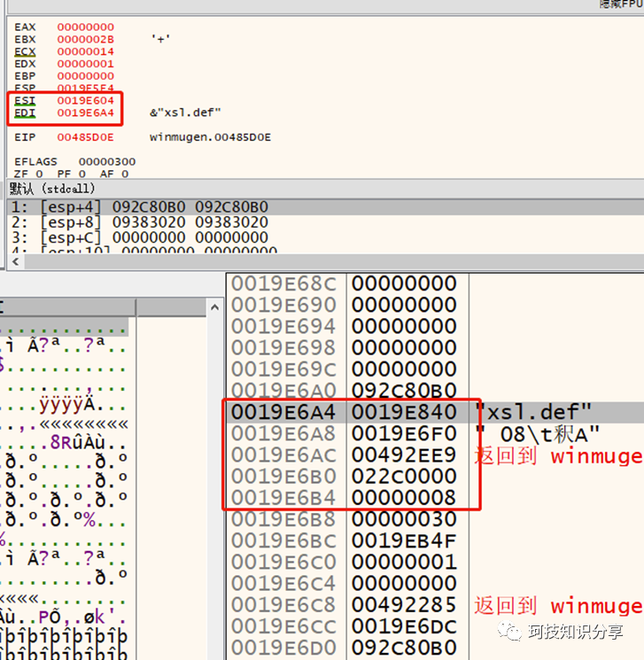The height and width of the screenshot is (660, 644).
Task: Select the EIP register value 00485D0E
Action: [85, 137]
